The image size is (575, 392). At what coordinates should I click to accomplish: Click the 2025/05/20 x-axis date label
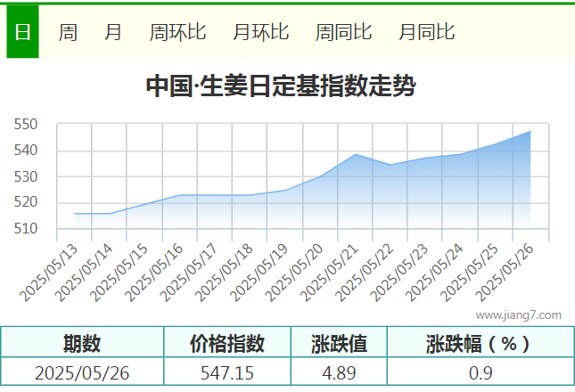click(294, 273)
